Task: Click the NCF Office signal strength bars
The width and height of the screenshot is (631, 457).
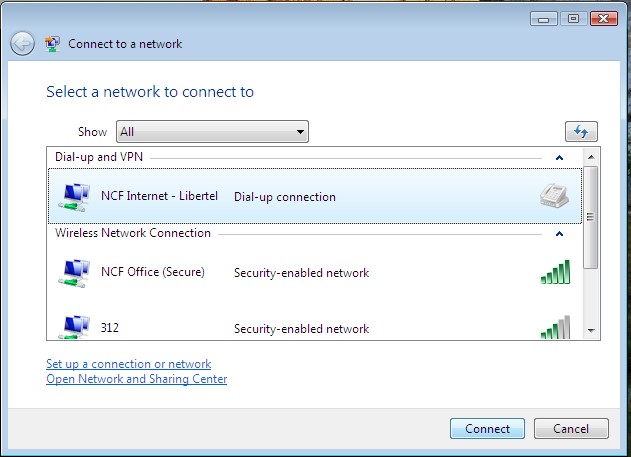Action: tap(555, 272)
